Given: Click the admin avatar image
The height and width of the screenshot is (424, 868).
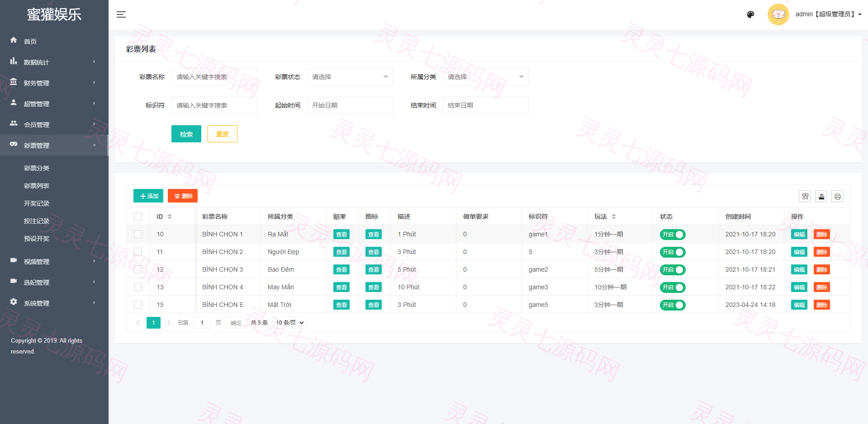Looking at the screenshot, I should [778, 14].
